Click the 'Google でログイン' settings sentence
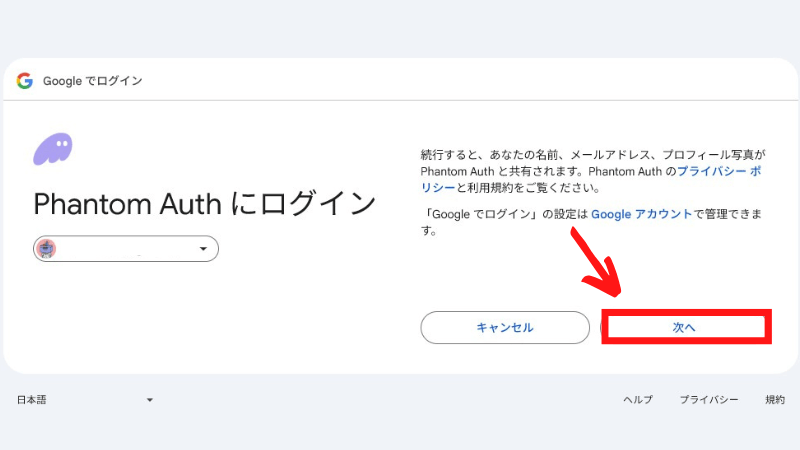 click(592, 222)
